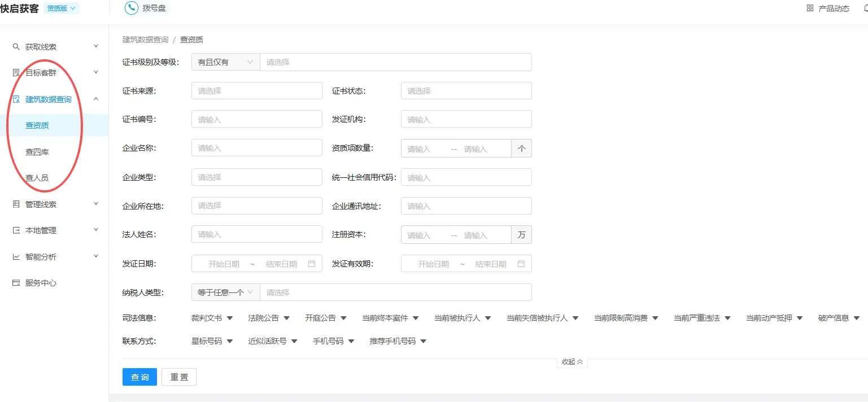The height and width of the screenshot is (402, 868).
Task: Open the 近似活跃号 filter dropdown
Action: (x=273, y=341)
